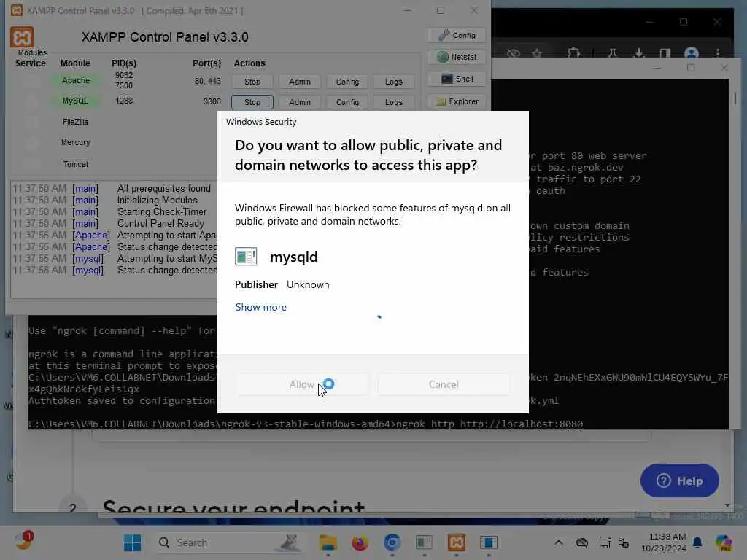Open XAMPP from taskbar
Screen dimensions: 747x560
point(457,542)
